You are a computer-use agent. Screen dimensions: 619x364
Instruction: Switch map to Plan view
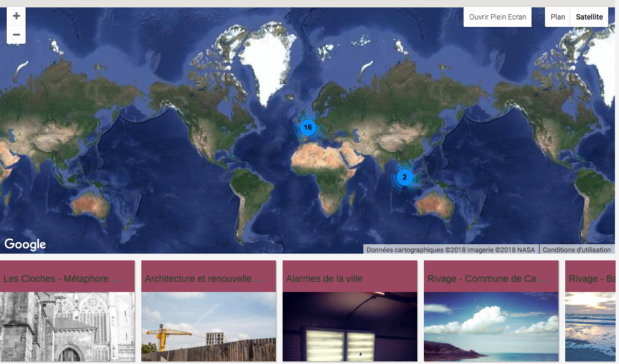tap(557, 17)
